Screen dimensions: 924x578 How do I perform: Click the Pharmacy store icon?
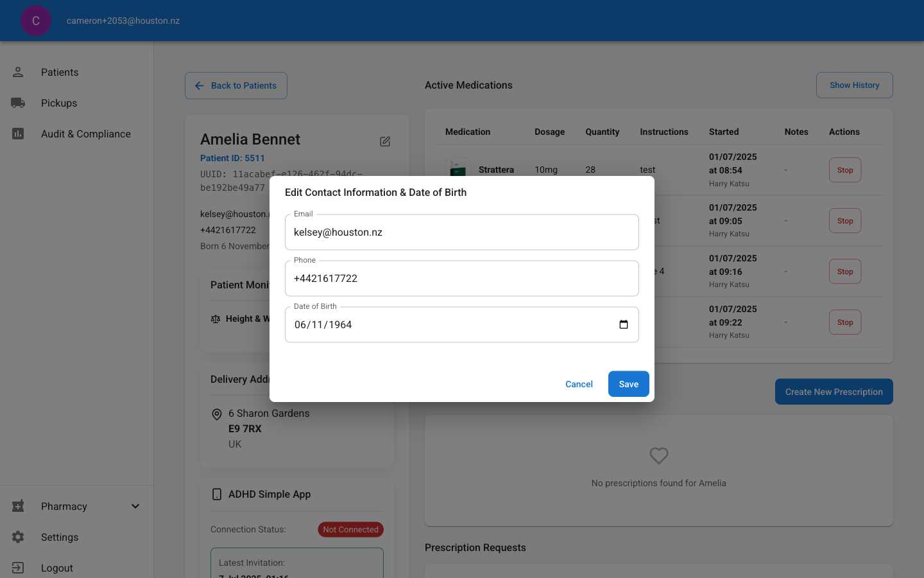[18, 506]
